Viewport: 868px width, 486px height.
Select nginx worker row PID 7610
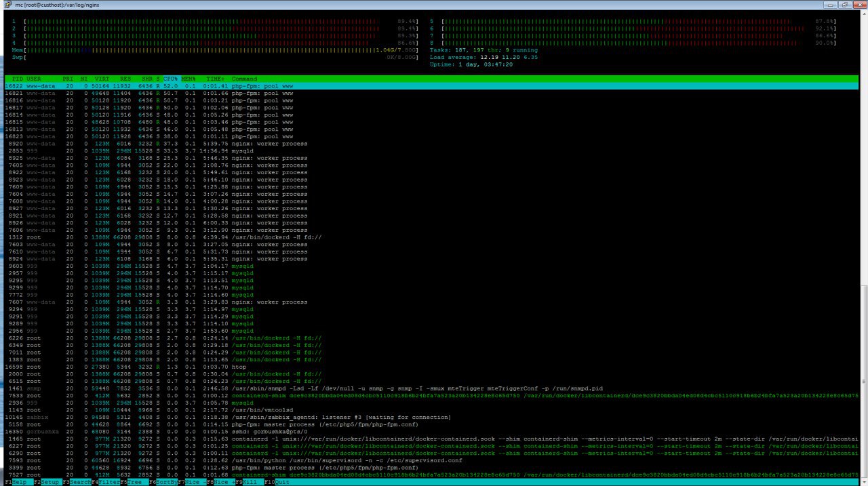[x=431, y=251]
